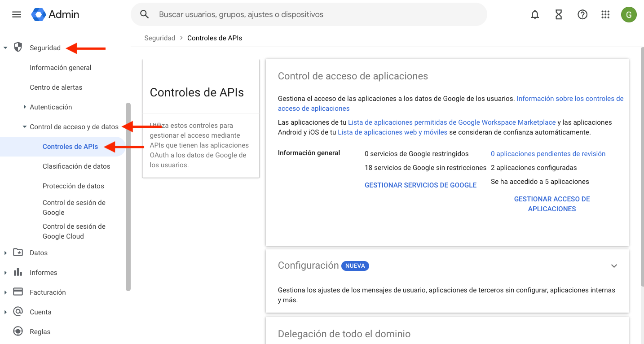Select Clasificación de datos in sidebar
Viewport: 644px width, 344px height.
(76, 166)
